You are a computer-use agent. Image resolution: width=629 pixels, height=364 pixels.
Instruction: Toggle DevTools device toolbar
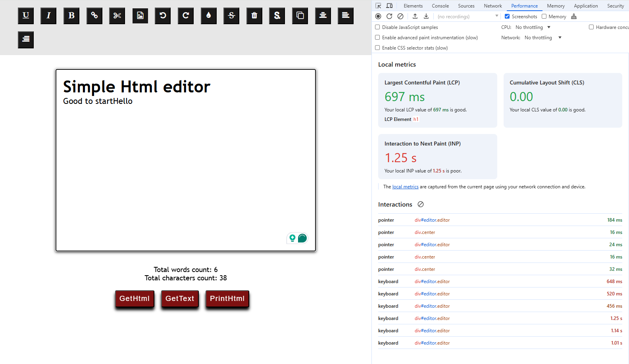pyautogui.click(x=389, y=6)
